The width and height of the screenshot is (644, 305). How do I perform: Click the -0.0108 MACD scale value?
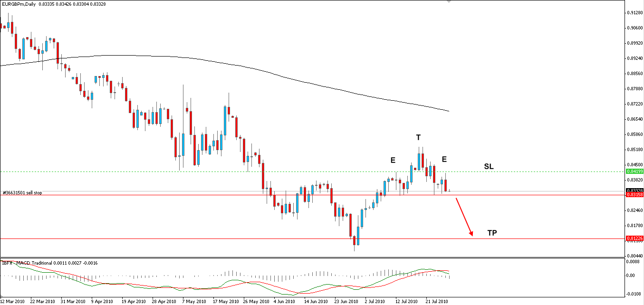[634, 294]
